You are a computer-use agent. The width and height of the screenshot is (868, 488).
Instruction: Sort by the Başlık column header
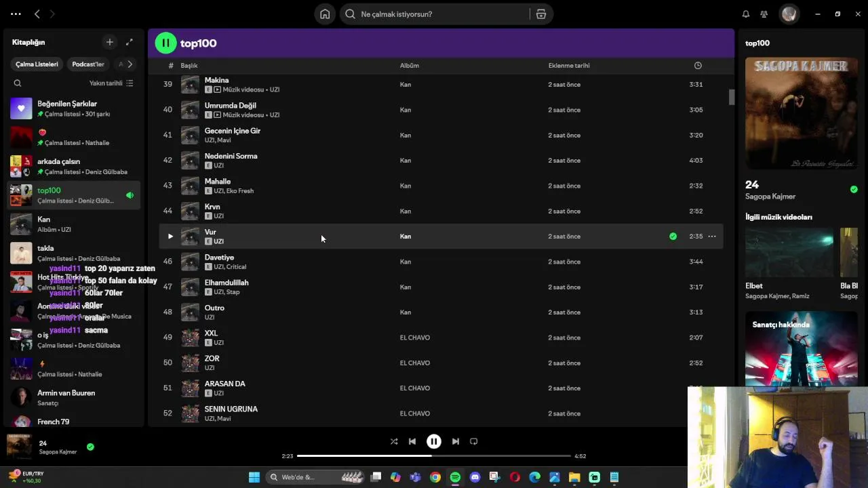189,66
